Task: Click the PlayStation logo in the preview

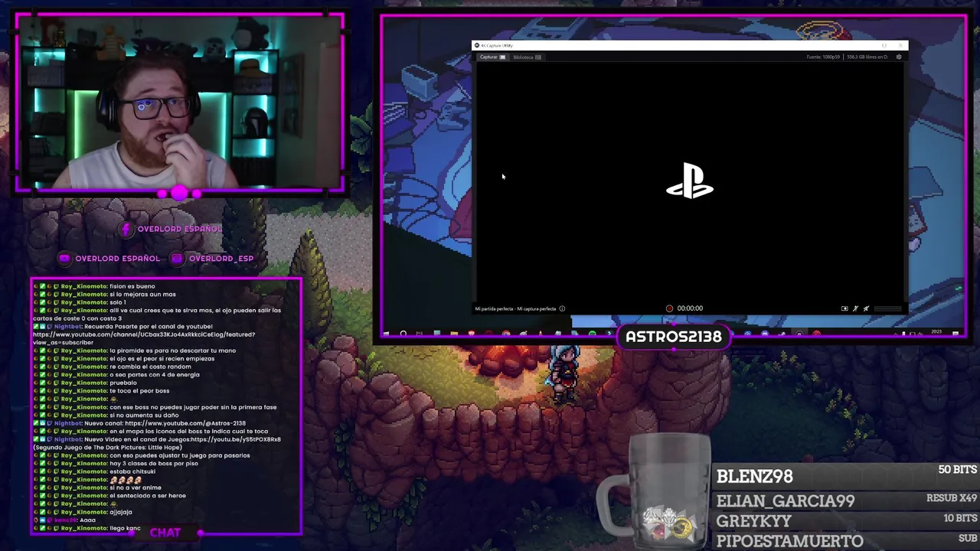Action: [689, 181]
